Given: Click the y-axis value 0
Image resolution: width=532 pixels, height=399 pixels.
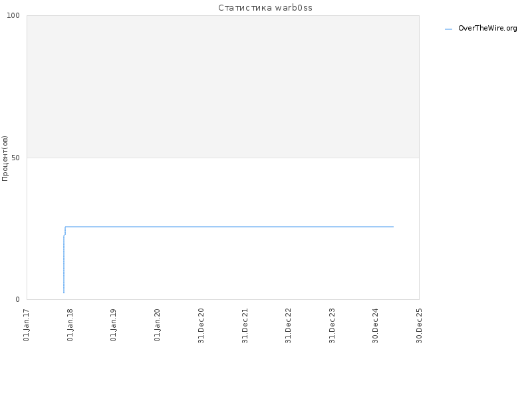Looking at the screenshot, I should pos(18,299).
